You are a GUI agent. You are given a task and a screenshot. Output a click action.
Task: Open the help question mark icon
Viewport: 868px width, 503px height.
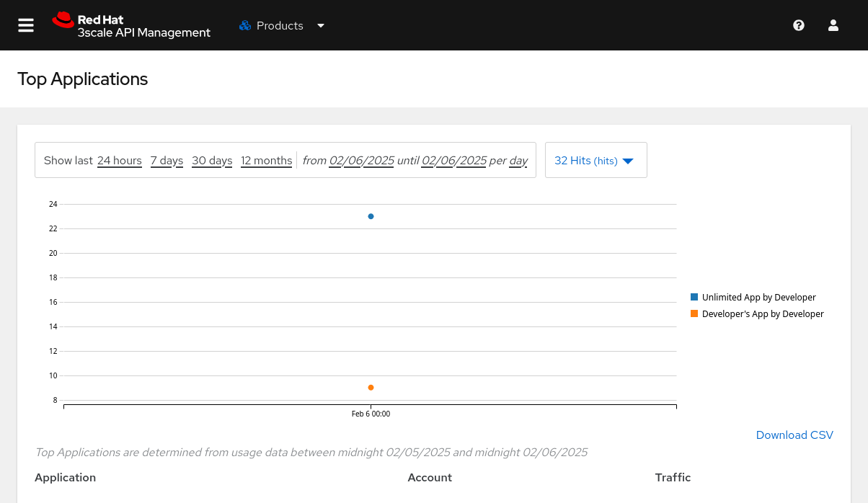tap(799, 25)
